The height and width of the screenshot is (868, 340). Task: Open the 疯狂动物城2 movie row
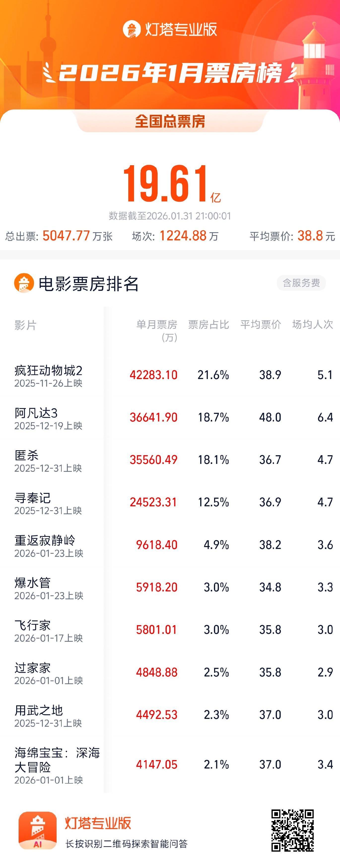[x=48, y=371]
